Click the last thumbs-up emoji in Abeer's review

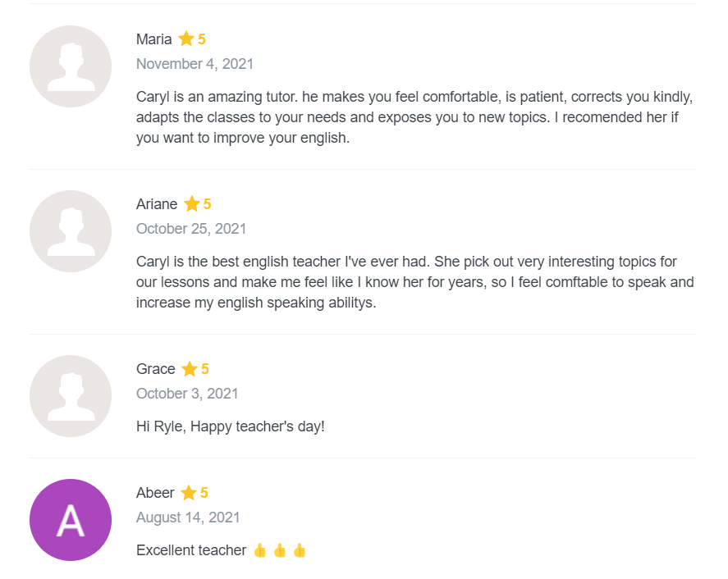coord(300,550)
